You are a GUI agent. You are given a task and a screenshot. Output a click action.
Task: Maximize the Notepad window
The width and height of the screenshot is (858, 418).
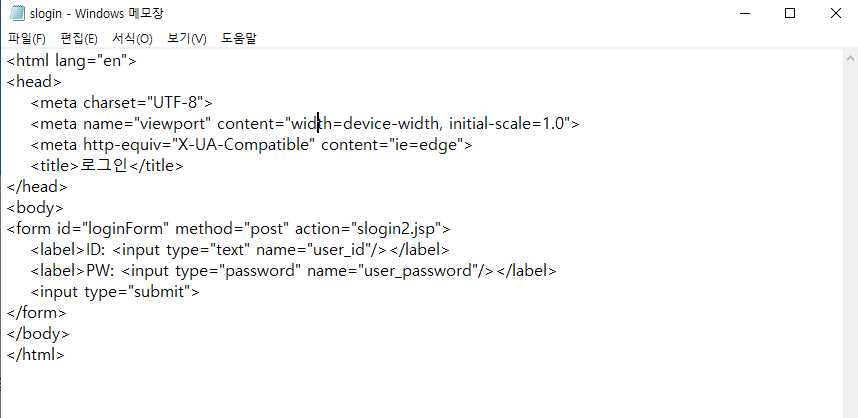790,13
